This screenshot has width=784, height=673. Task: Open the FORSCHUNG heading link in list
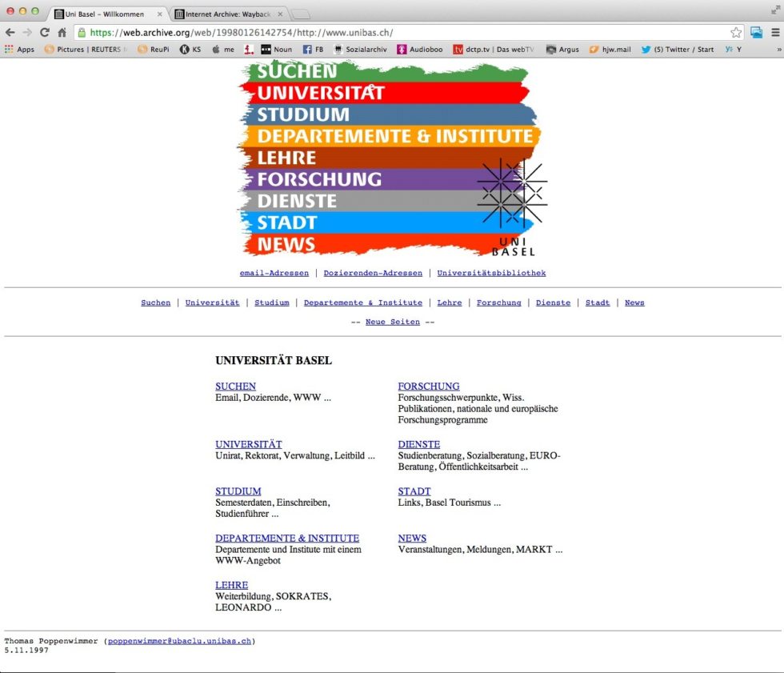click(429, 387)
